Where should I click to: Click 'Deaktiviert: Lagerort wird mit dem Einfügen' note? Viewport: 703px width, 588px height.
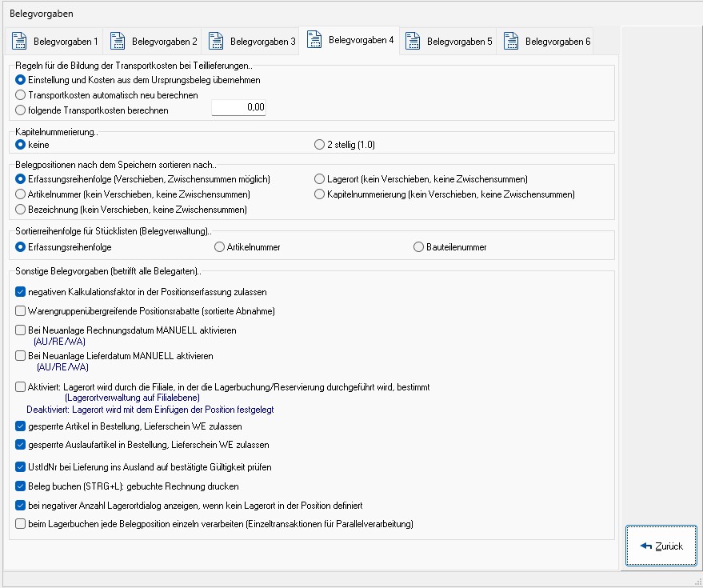[x=150, y=410]
